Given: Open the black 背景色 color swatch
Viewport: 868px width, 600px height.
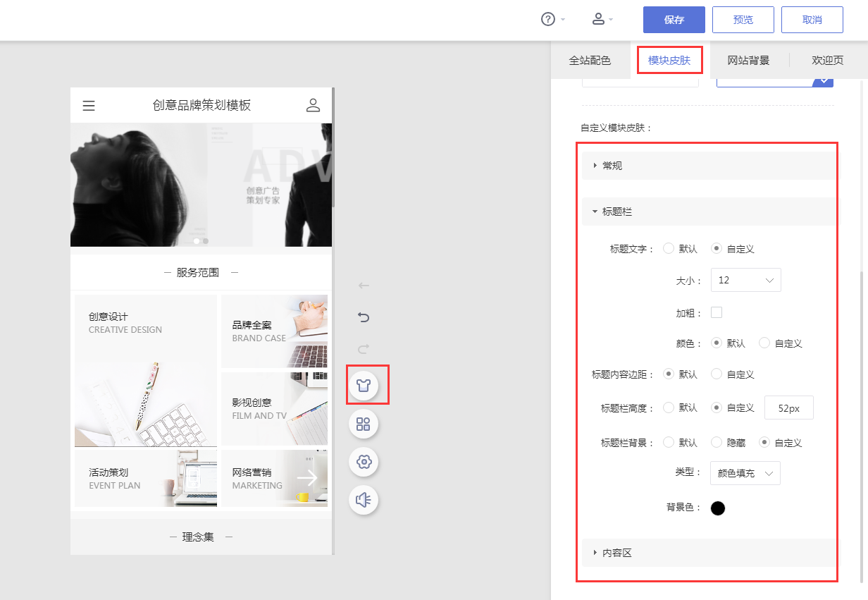Looking at the screenshot, I should point(718,508).
